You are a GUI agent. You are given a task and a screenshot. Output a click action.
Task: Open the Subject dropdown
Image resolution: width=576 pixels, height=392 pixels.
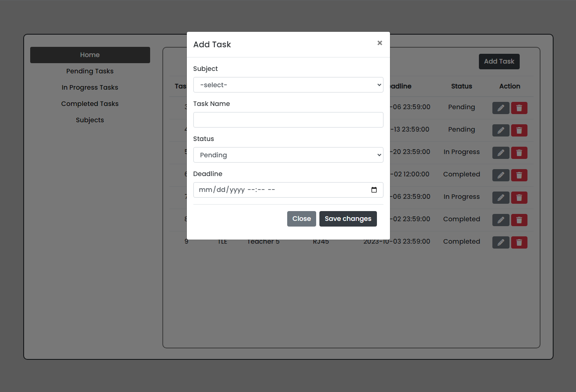click(288, 85)
